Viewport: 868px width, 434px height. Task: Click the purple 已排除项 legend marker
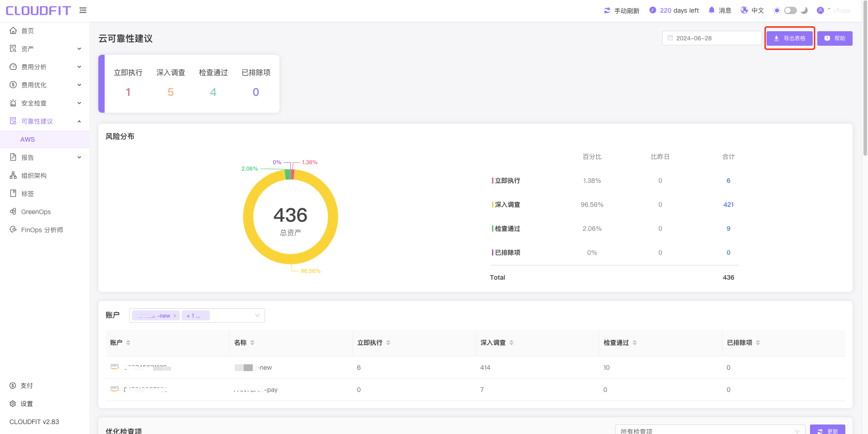pos(492,253)
